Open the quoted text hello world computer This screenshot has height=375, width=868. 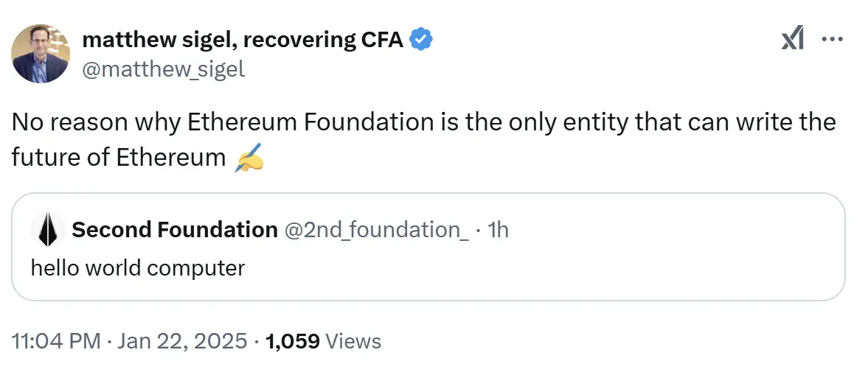tap(138, 267)
